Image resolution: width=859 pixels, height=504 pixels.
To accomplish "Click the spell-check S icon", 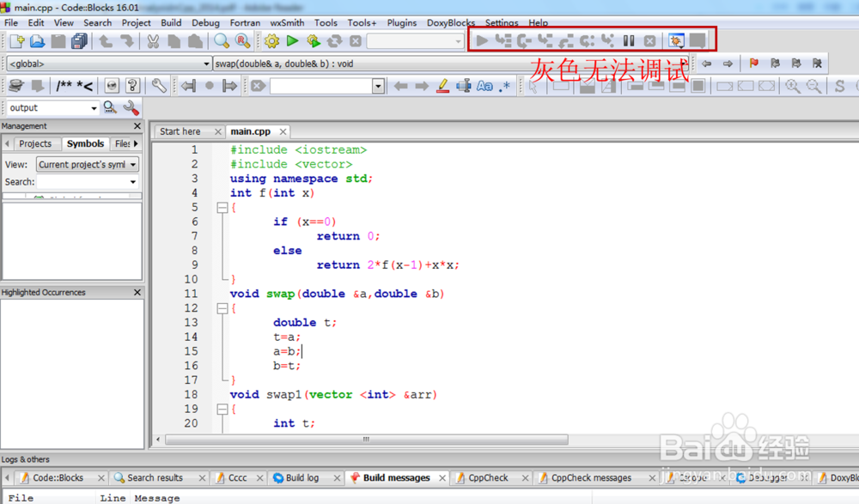I will [839, 86].
